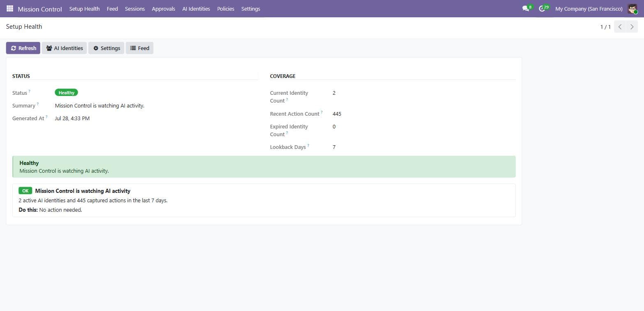Click the Mission Control app title
The width and height of the screenshot is (644, 311).
click(40, 9)
